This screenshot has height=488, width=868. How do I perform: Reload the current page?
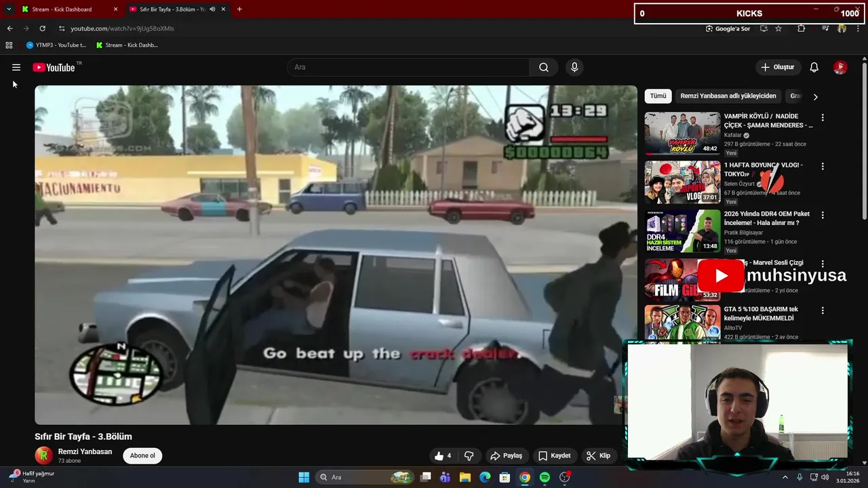tap(42, 28)
